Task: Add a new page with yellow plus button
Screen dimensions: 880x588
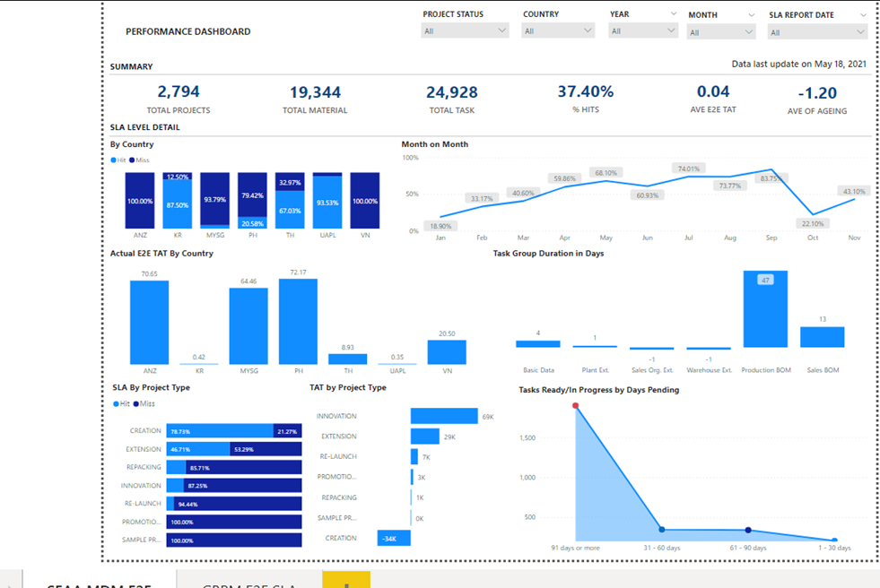Action: tap(346, 580)
